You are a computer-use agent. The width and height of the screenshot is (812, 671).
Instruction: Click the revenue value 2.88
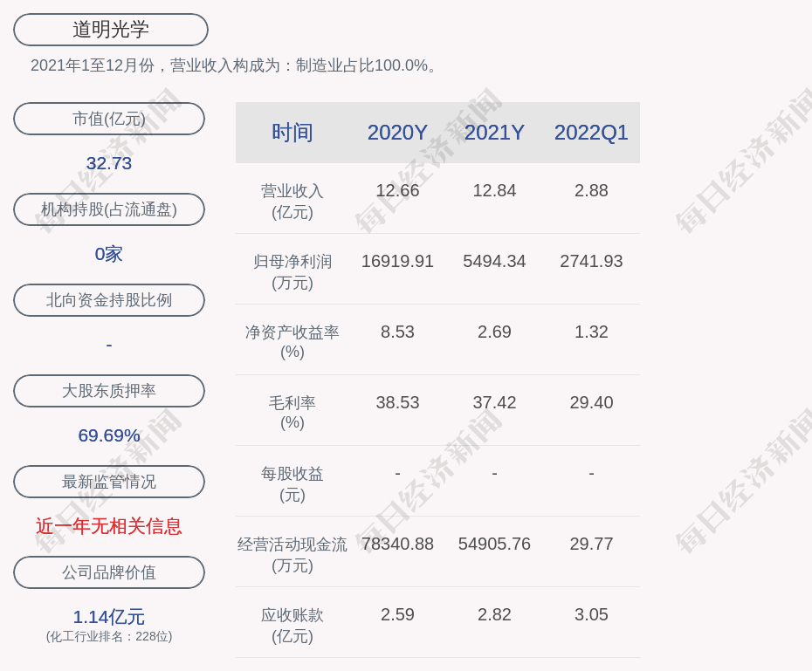pyautogui.click(x=591, y=190)
